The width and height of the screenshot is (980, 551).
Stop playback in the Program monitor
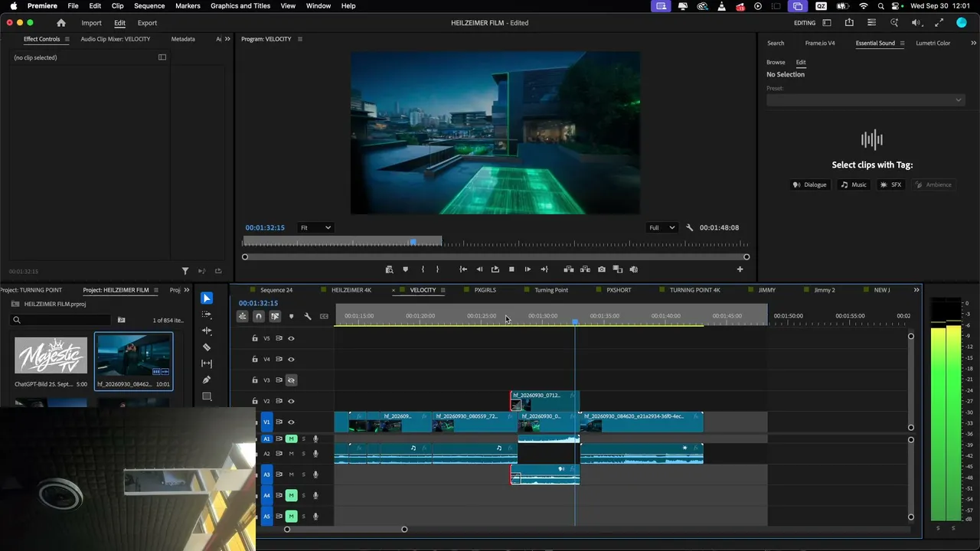pyautogui.click(x=511, y=269)
